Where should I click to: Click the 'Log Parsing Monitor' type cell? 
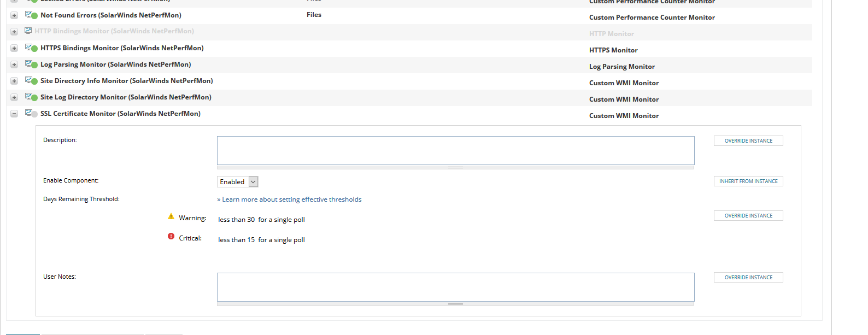pos(622,67)
